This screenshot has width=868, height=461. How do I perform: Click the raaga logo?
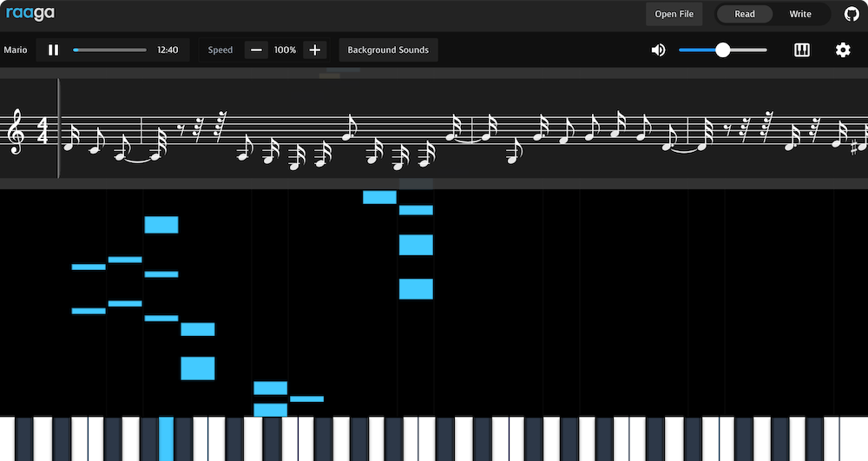pos(30,13)
